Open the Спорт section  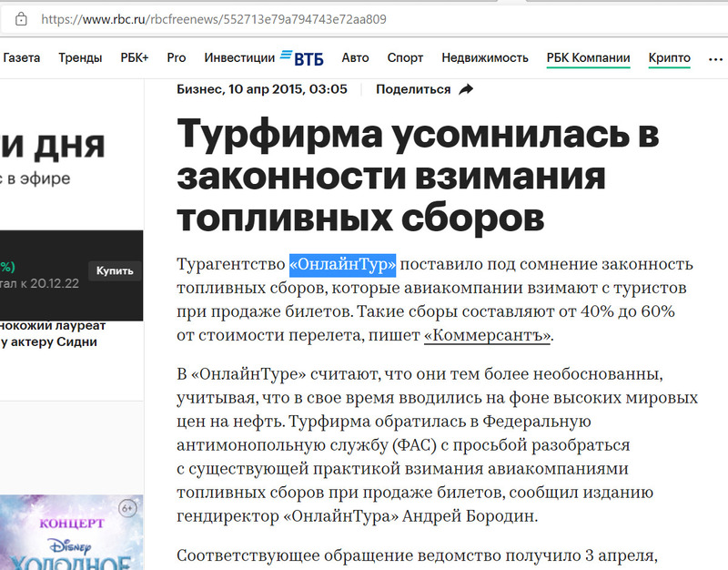click(405, 57)
